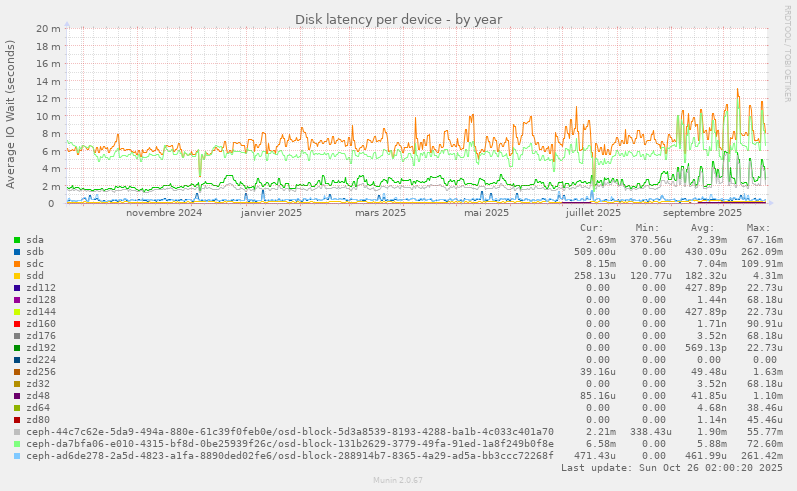Click the yellow sdd legend swatch
Image resolution: width=797 pixels, height=491 pixels.
(x=17, y=276)
